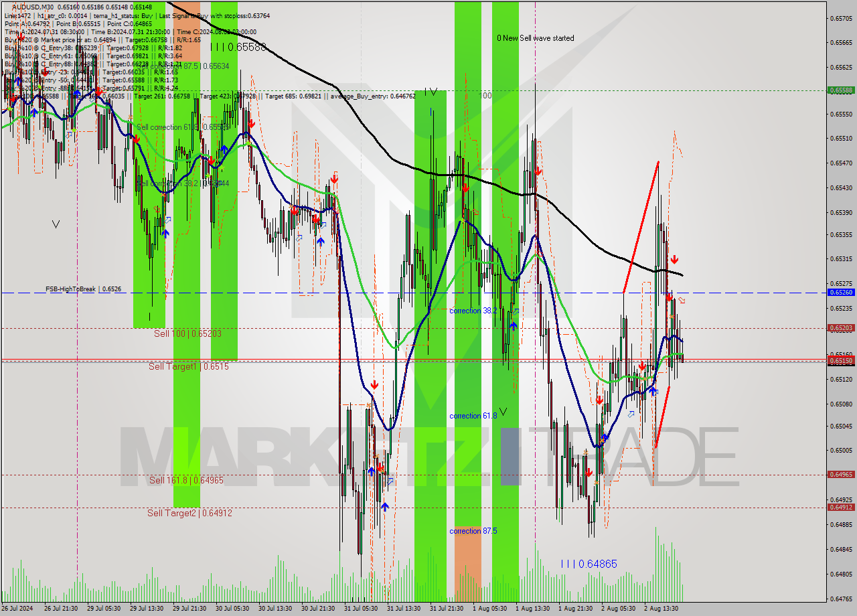
Task: Click the red 0.64965 price tag on axis
Action: point(840,475)
